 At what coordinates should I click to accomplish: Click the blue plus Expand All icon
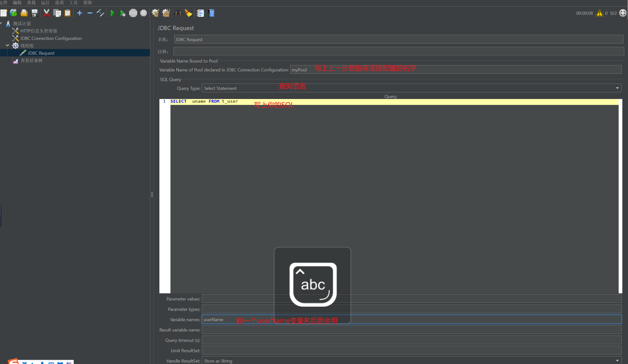point(80,13)
